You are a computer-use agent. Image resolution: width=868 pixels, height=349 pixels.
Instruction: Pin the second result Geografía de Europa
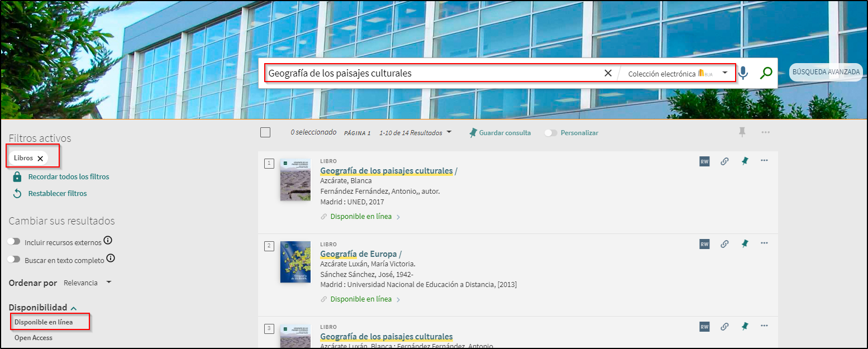click(745, 244)
